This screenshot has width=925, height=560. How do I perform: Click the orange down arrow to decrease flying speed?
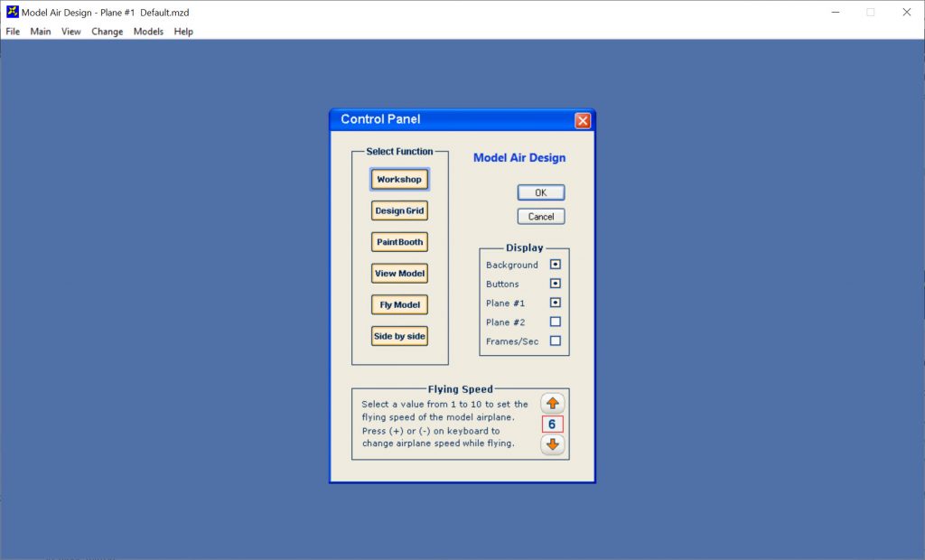point(552,444)
